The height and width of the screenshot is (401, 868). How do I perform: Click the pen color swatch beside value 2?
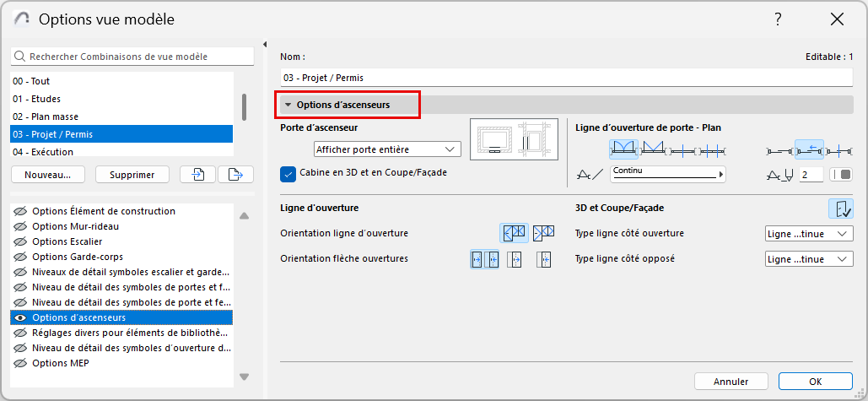842,175
